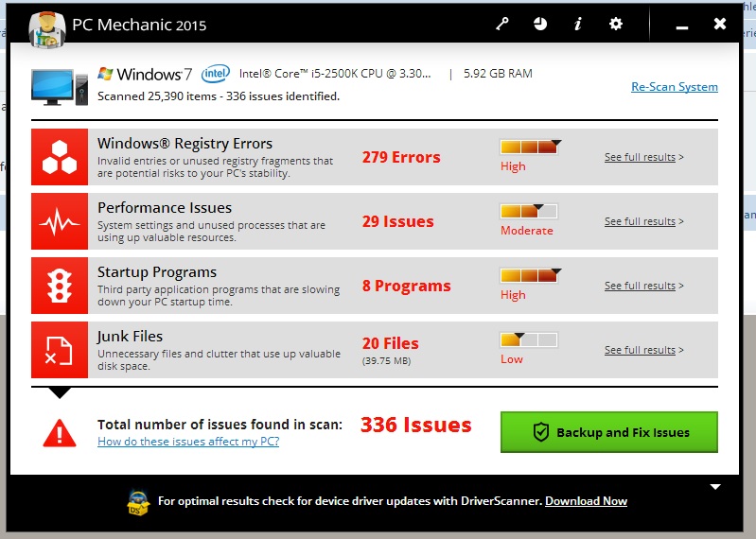The image size is (756, 539).
Task: Click the 'Intel® Core™ i5-2500K CPU' text
Action: [x=335, y=74]
